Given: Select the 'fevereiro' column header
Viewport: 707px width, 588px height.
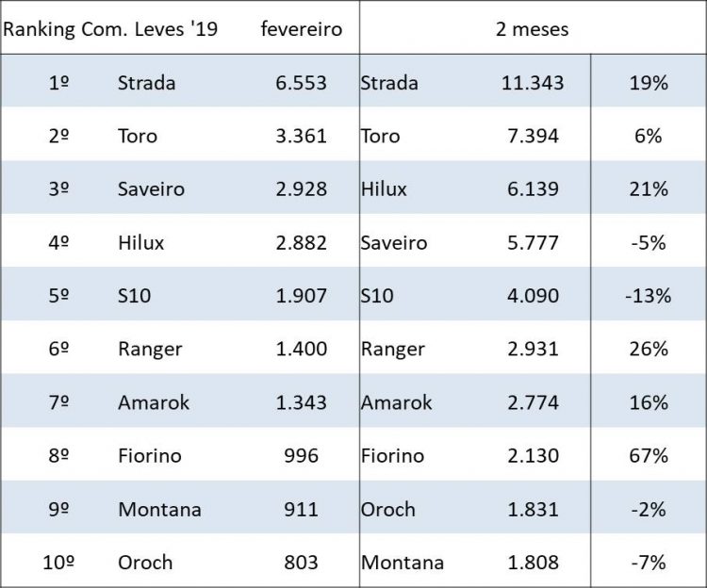Looking at the screenshot, I should [302, 28].
